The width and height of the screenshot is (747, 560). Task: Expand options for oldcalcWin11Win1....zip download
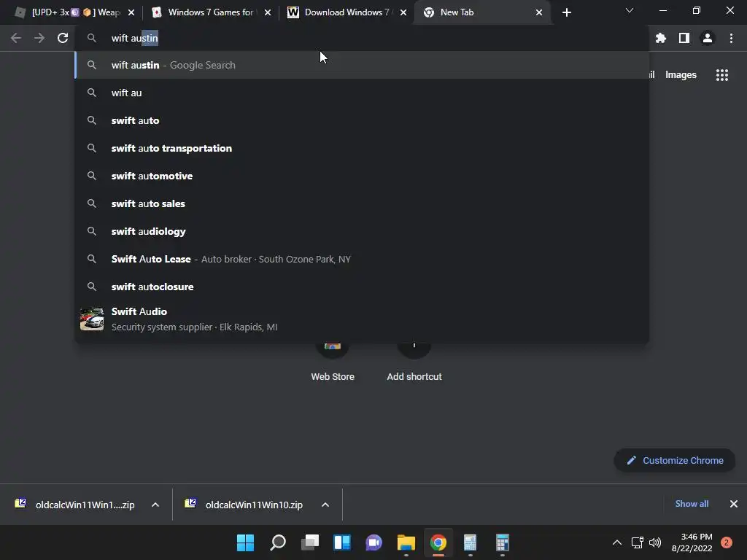coord(155,505)
